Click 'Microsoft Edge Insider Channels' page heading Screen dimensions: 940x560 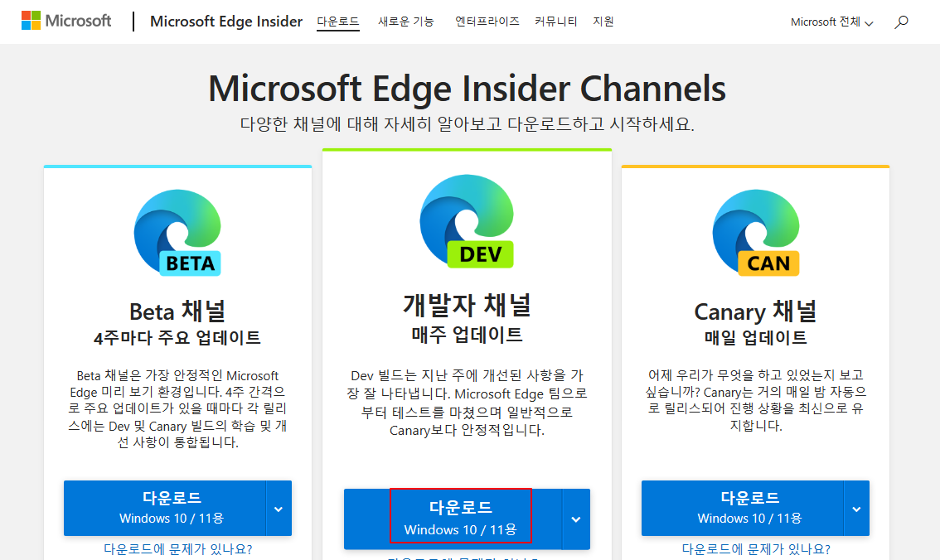tap(467, 89)
